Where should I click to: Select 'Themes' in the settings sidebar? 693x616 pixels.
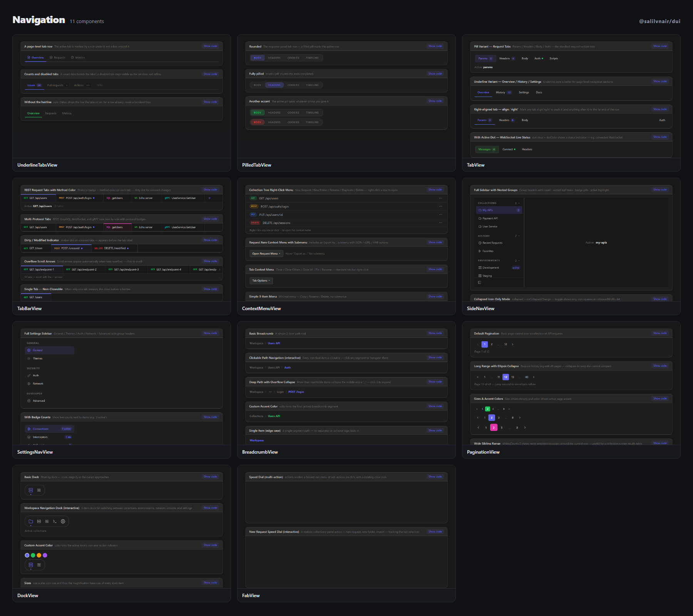(x=50, y=359)
